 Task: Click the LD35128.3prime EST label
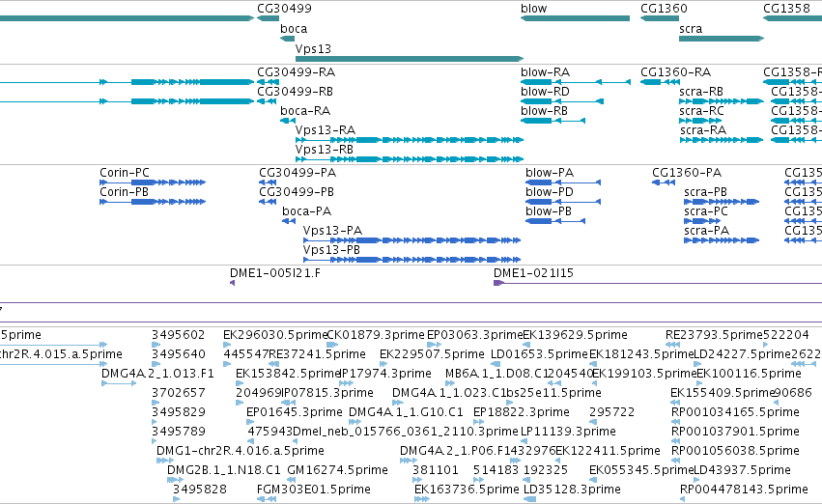pyautogui.click(x=572, y=490)
